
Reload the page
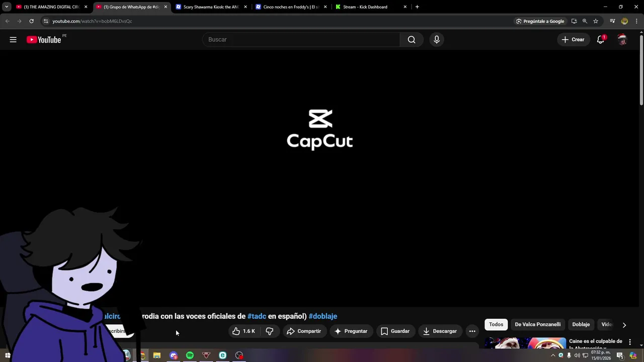click(x=31, y=21)
